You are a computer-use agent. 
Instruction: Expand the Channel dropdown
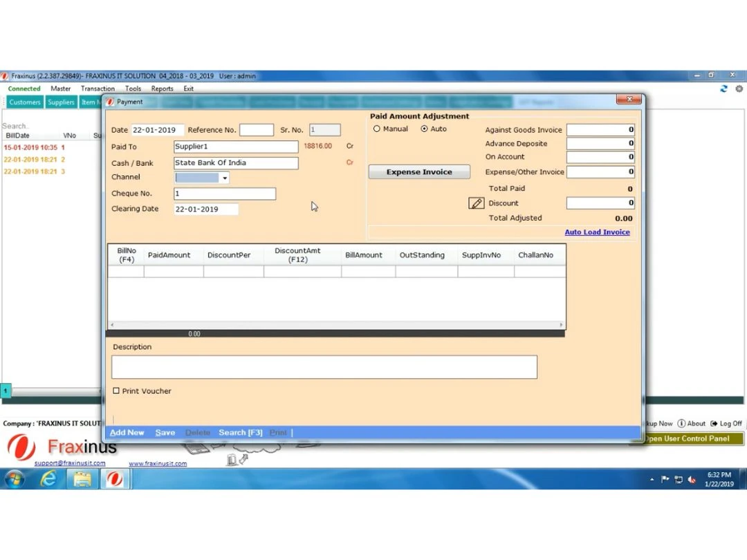point(225,178)
